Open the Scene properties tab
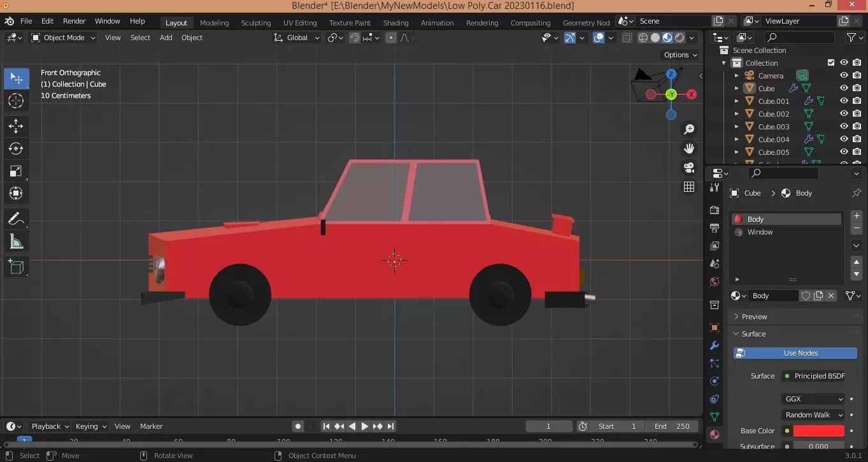868x462 pixels. 715,264
